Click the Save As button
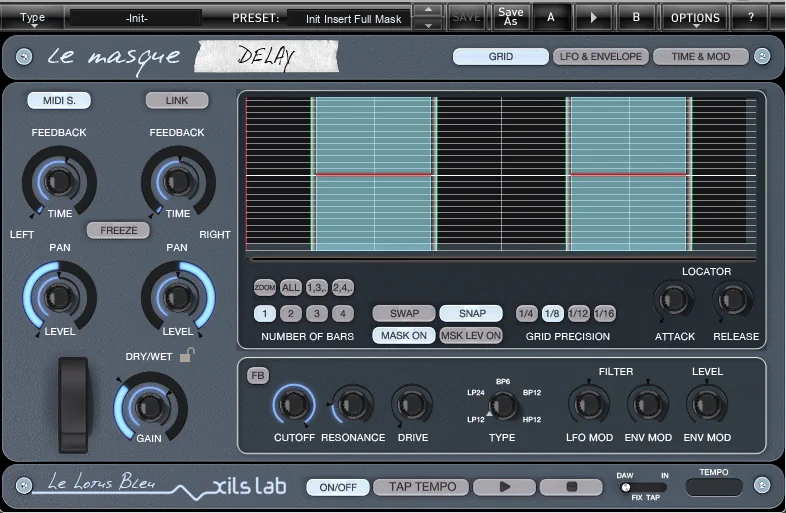786x513 pixels. [510, 18]
